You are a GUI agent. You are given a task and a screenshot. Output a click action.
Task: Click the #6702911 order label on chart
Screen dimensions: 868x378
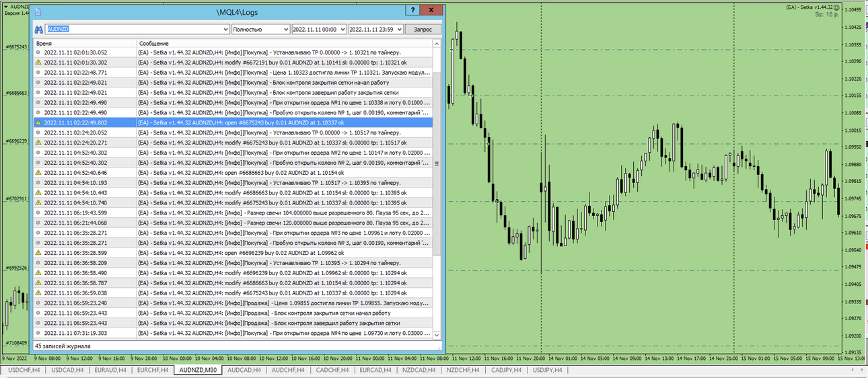click(16, 198)
